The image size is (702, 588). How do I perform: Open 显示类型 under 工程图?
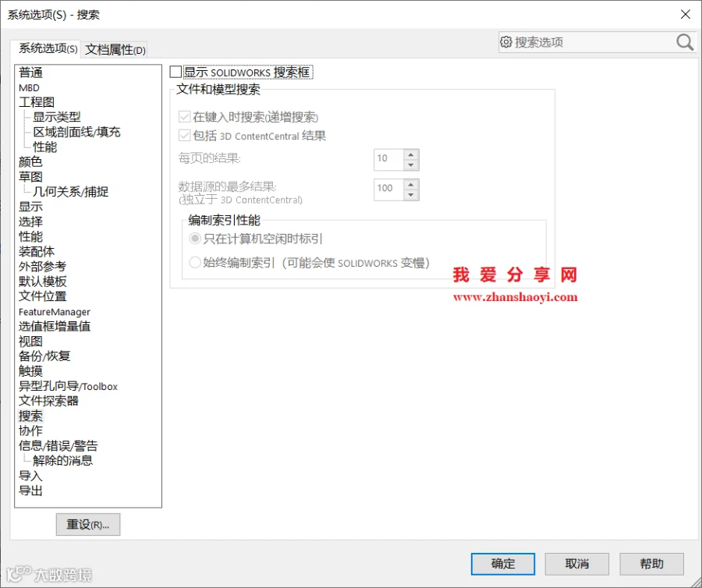coord(57,117)
